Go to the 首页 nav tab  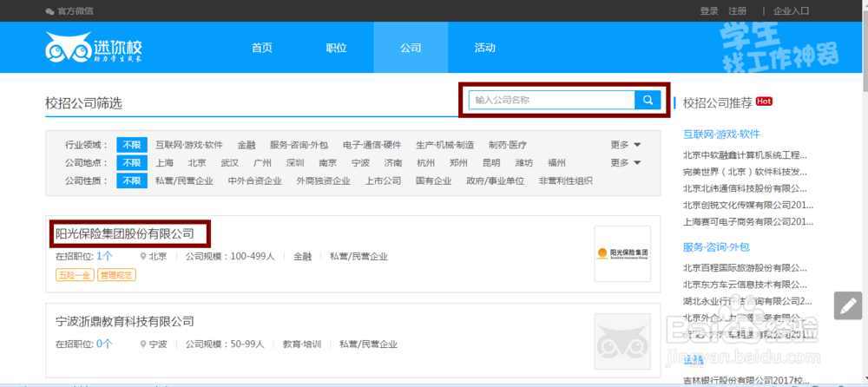coord(262,48)
